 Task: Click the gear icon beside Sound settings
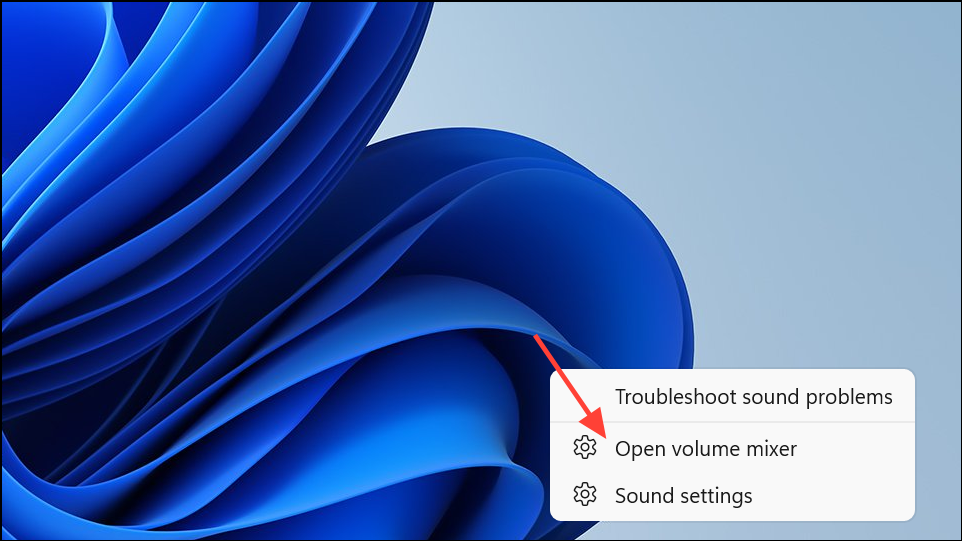point(585,494)
